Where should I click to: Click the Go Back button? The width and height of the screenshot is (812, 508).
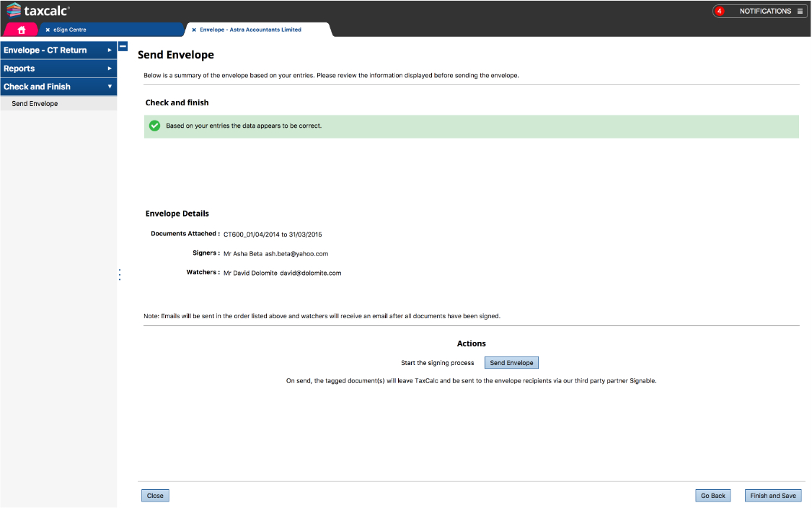coord(712,496)
